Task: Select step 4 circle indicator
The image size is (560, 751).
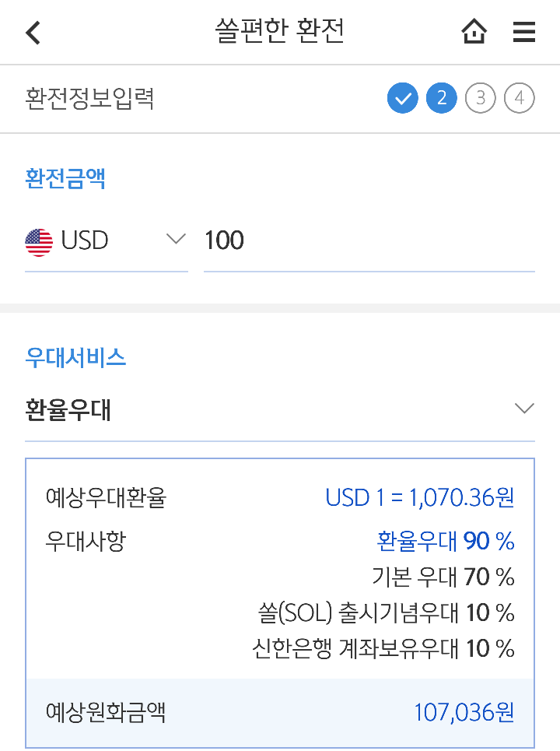Action: [x=520, y=98]
